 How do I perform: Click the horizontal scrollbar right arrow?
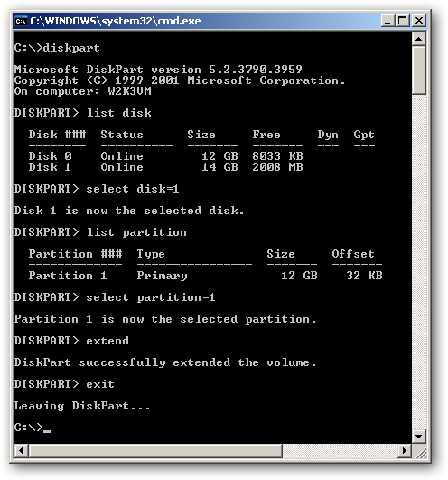(x=405, y=450)
